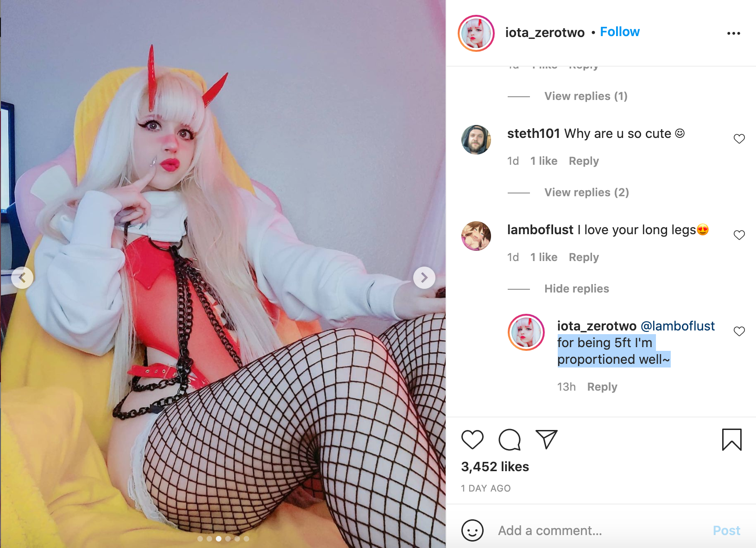View the 3,452 likes list
The height and width of the screenshot is (548, 756).
[495, 467]
